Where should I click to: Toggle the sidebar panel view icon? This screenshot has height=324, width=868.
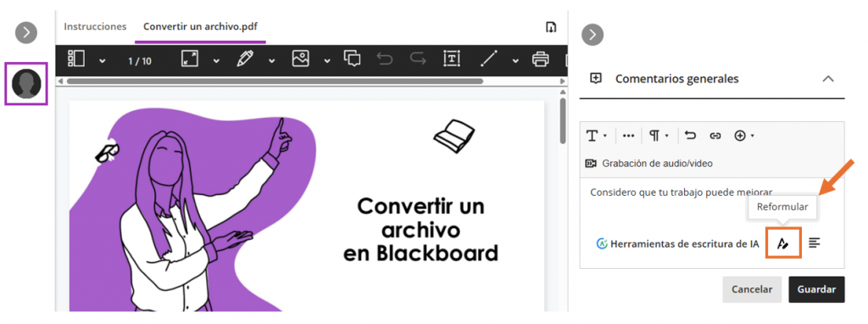75,59
